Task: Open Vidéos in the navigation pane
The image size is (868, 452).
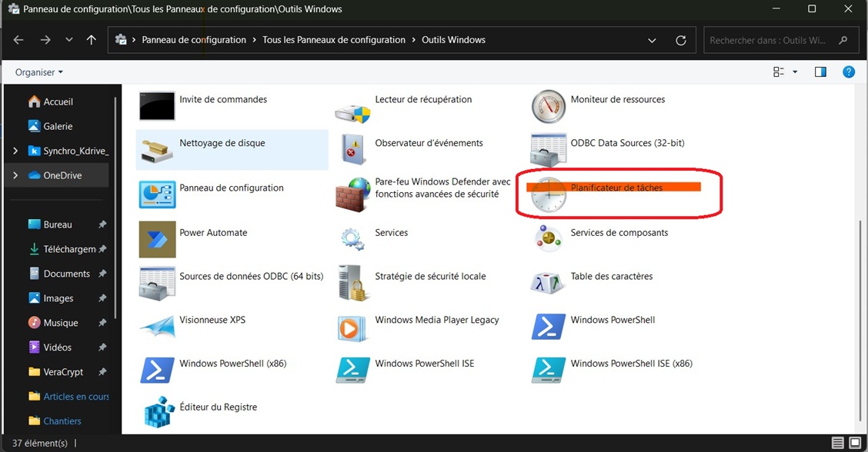Action: [57, 347]
